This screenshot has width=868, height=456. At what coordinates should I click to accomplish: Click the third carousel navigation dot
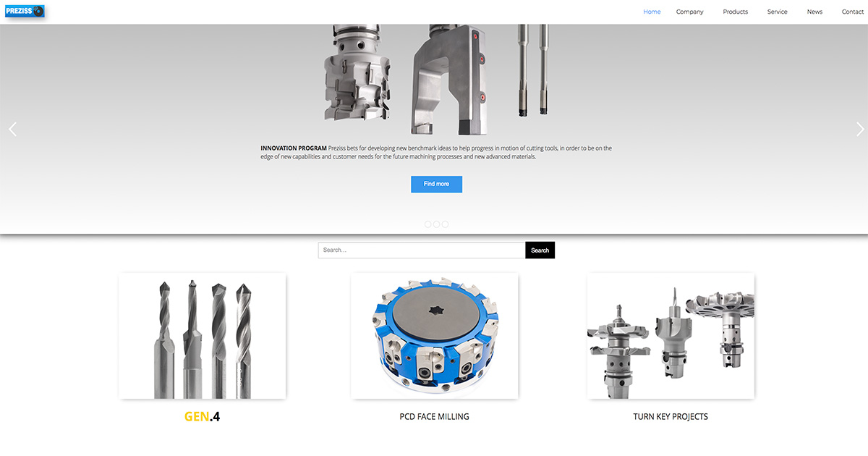pos(445,224)
